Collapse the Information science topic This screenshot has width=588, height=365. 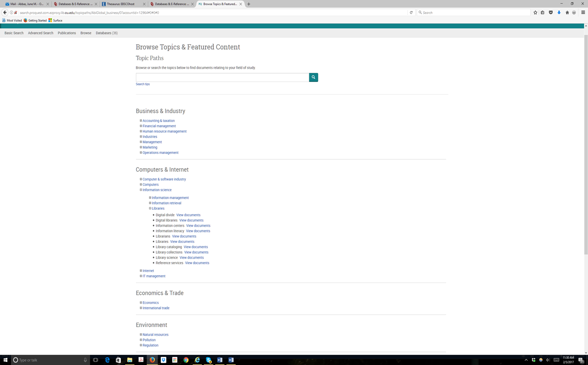point(141,190)
